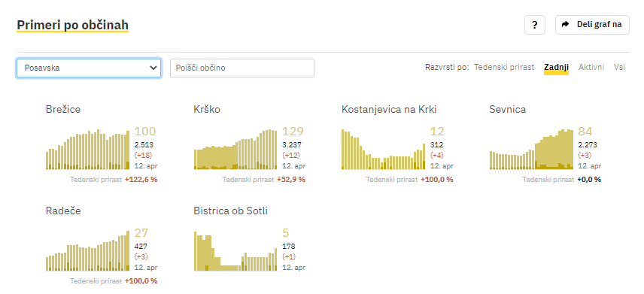
Task: Open the question mark help button
Action: pos(534,25)
